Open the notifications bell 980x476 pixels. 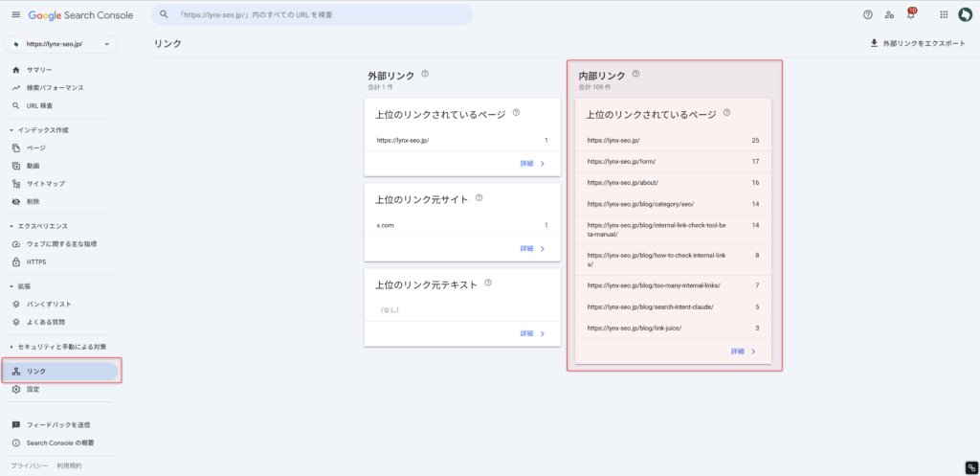(911, 14)
